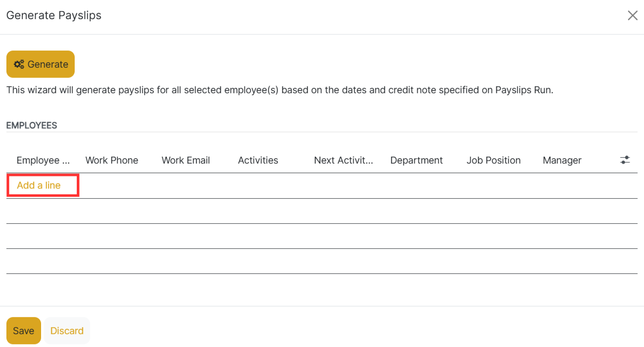Close the Generate Payslips dialog
This screenshot has width=644, height=347.
click(632, 15)
